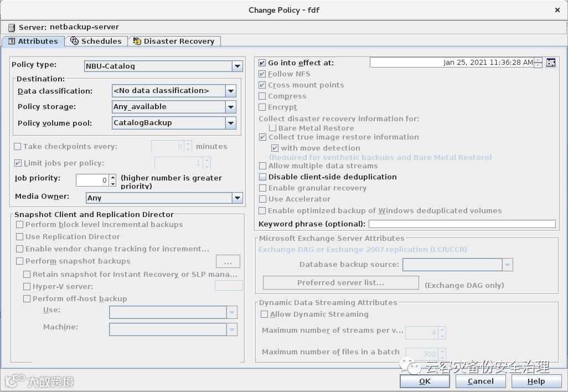The width and height of the screenshot is (568, 392).
Task: Open the Disaster Recovery tab
Action: [174, 42]
